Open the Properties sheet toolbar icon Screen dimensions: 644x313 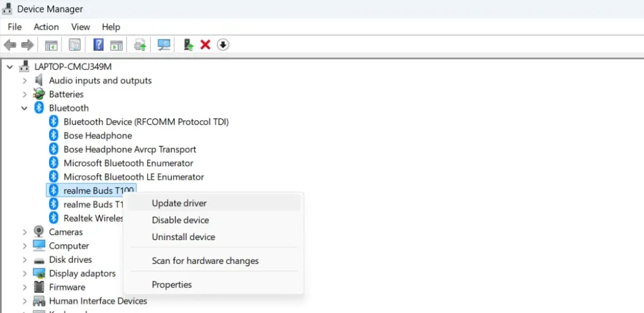point(74,45)
